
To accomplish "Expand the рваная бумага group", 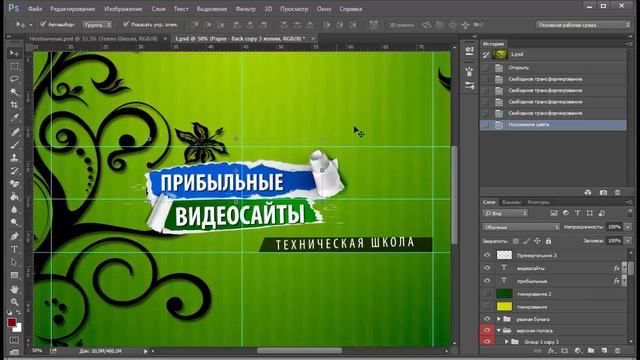I will [x=498, y=319].
